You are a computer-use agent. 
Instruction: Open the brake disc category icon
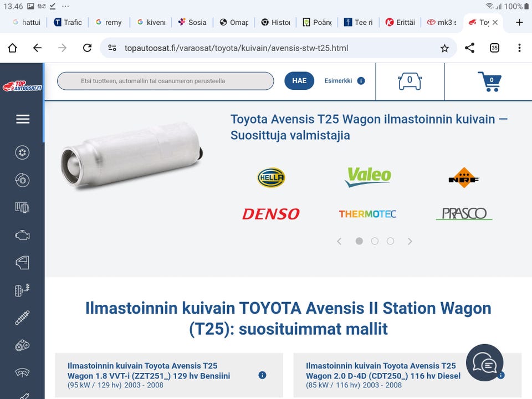[x=22, y=180]
